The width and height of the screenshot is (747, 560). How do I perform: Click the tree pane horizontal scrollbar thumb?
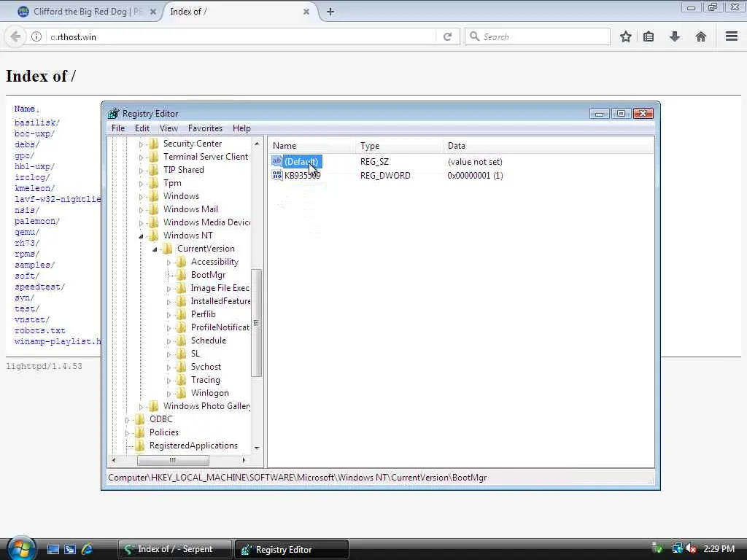point(172,460)
